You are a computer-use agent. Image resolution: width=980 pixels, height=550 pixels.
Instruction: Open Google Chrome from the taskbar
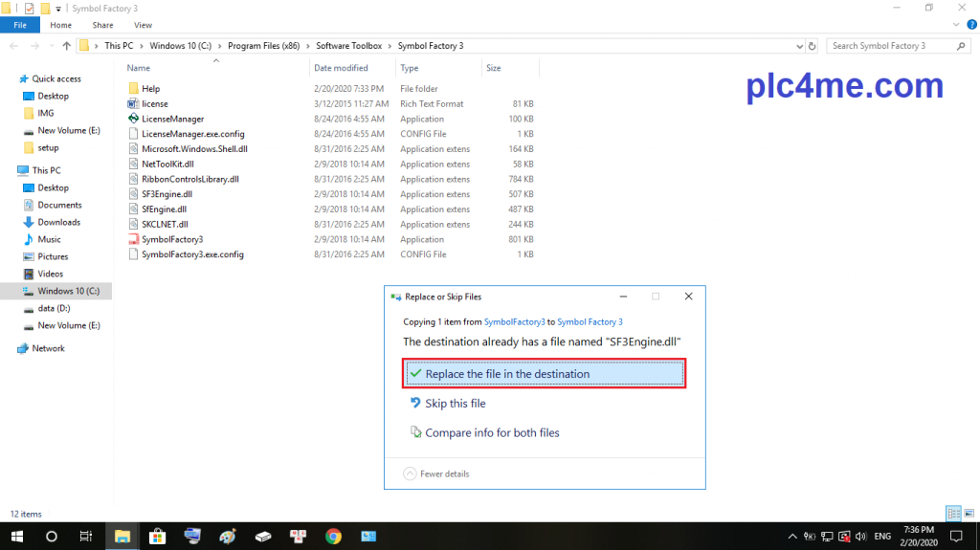pos(333,536)
